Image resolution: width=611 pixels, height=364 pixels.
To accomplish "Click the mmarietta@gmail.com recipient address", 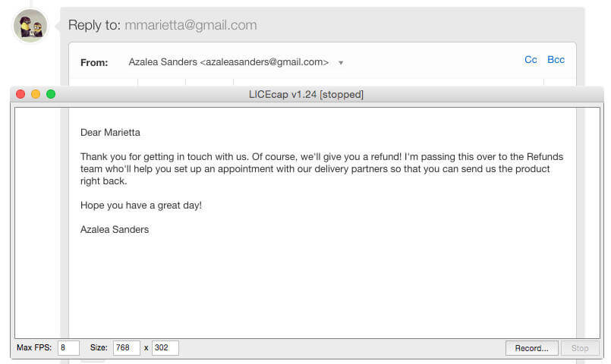I will pos(191,25).
